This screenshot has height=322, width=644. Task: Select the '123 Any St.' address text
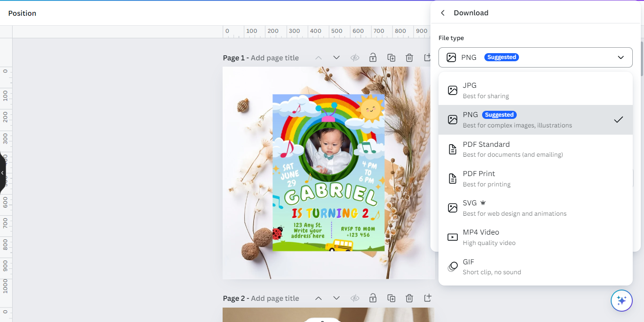[308, 230]
